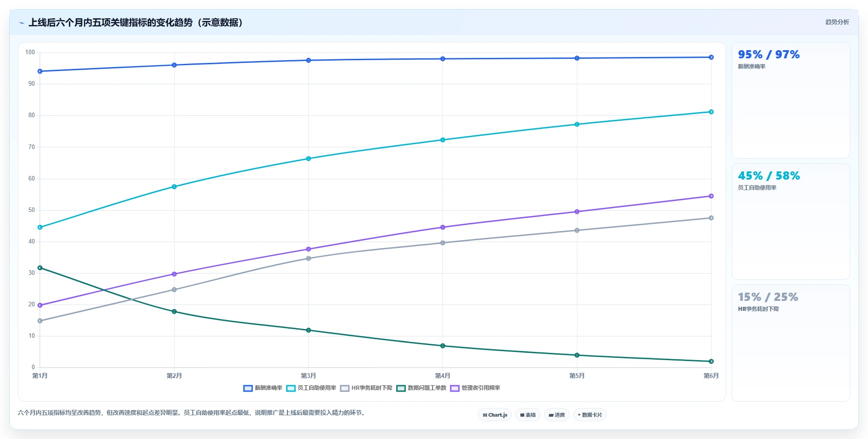Click the 趋势分析 label in header

click(837, 22)
